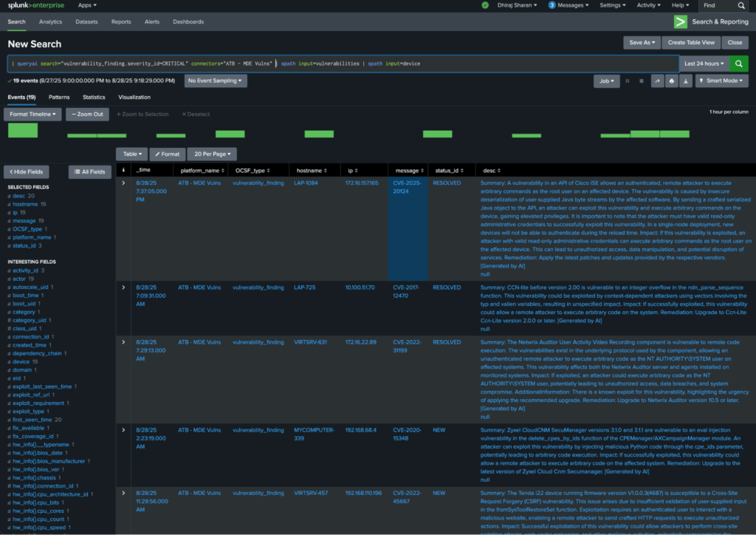Sort table by message column
Screen dimensions: 756x535
pos(409,171)
